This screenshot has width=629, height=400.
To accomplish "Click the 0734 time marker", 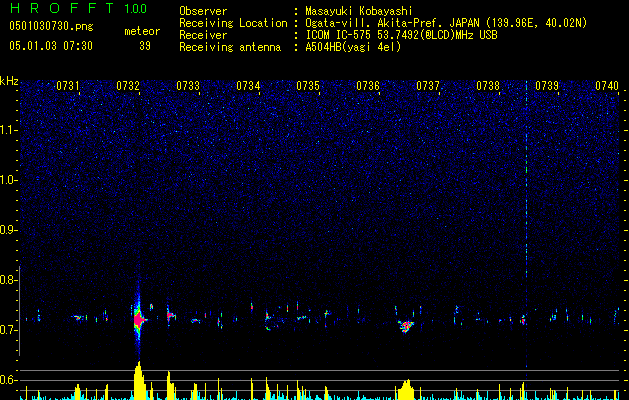I will click(248, 85).
